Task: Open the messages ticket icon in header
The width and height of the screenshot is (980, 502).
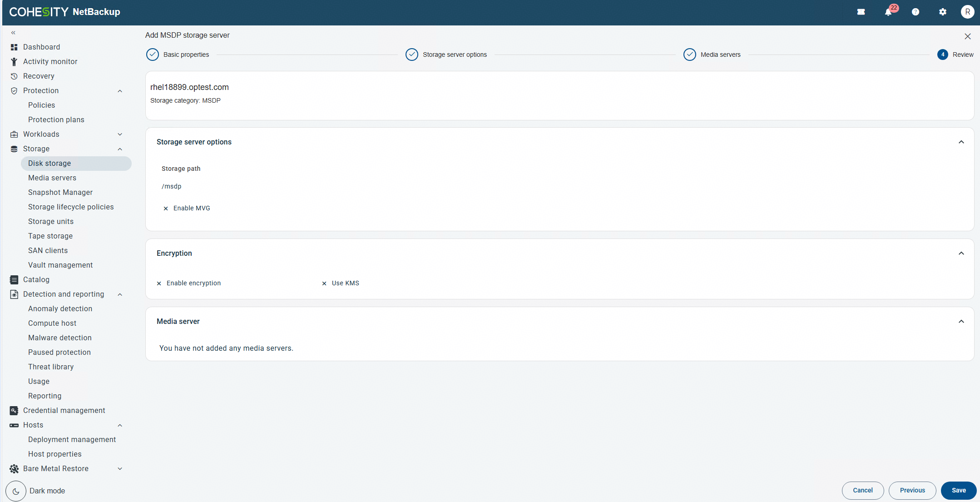Action: [x=861, y=12]
